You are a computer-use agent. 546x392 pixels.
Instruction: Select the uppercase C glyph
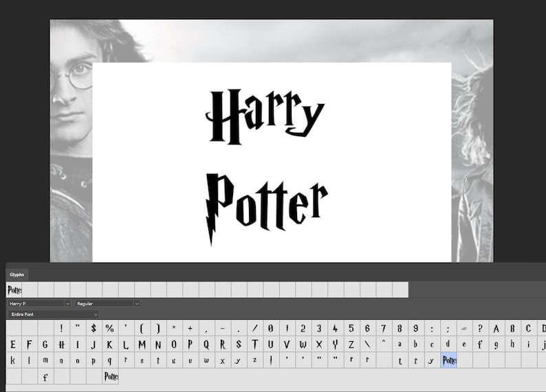coord(528,328)
